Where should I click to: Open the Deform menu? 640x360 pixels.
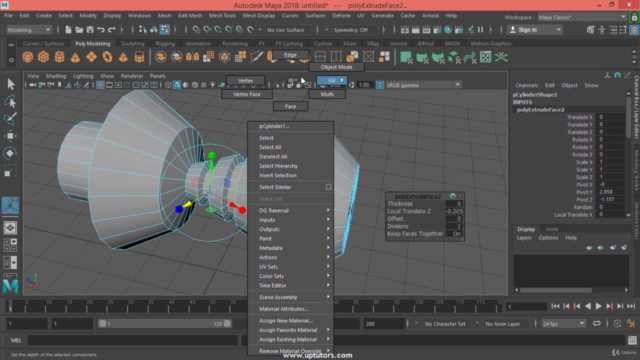[341, 16]
